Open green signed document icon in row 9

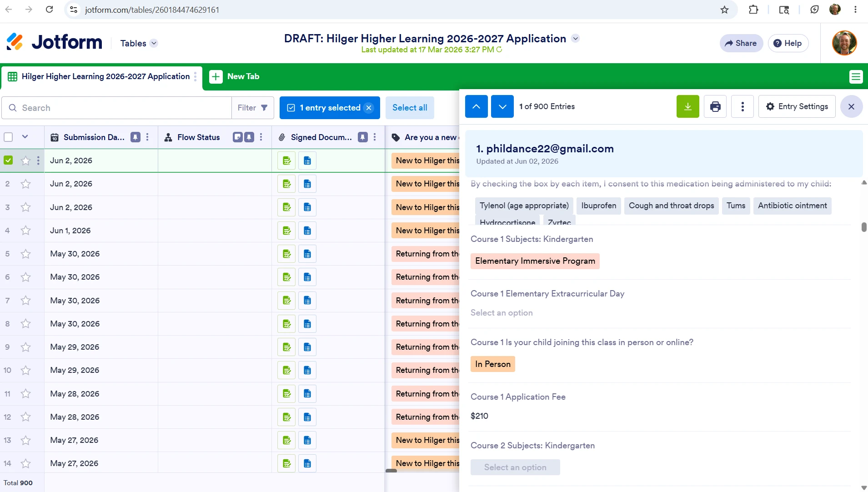click(286, 347)
